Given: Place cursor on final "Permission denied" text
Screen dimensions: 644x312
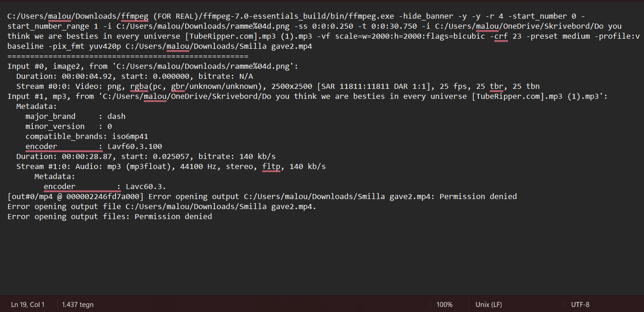Looking at the screenshot, I should (x=173, y=216).
